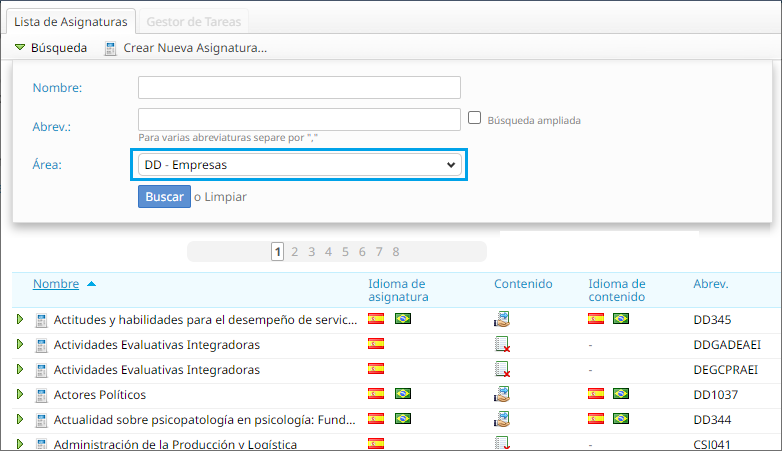783x452 pixels.
Task: Open the content icon of DD1037 row
Action: 502,394
